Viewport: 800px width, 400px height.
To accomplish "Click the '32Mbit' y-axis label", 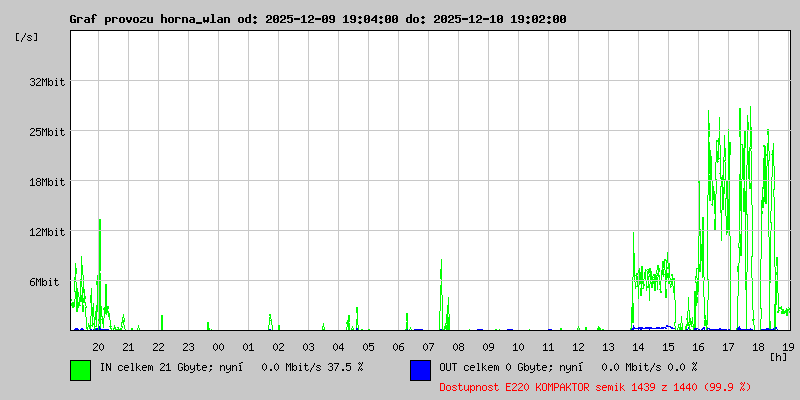I will pos(47,82).
